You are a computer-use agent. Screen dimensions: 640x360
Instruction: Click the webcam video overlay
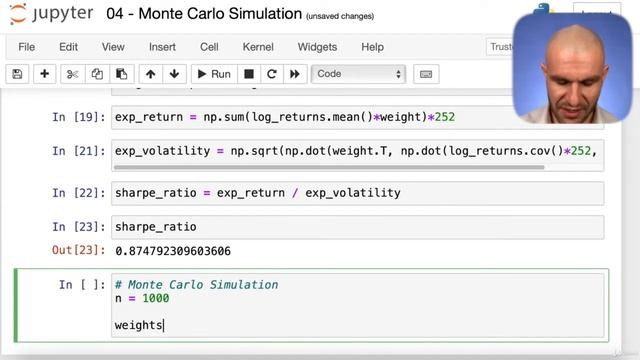[573, 68]
